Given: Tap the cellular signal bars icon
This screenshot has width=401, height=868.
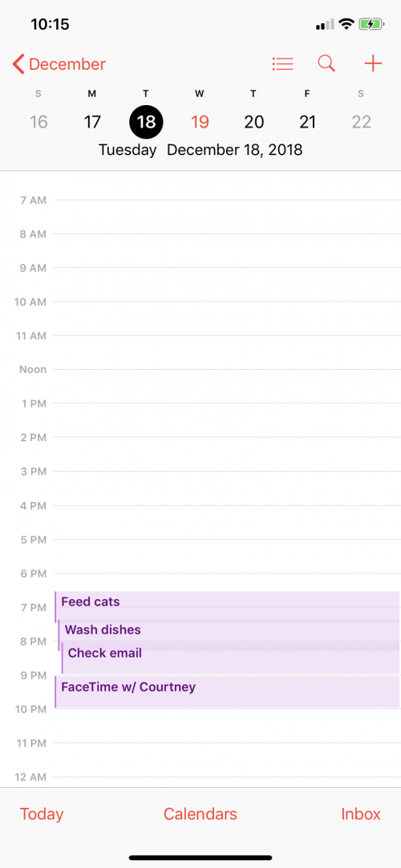Looking at the screenshot, I should click(x=326, y=24).
